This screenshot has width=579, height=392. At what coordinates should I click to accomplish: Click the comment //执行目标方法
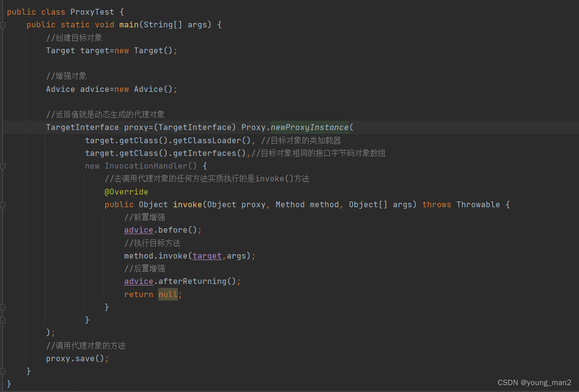pos(152,243)
